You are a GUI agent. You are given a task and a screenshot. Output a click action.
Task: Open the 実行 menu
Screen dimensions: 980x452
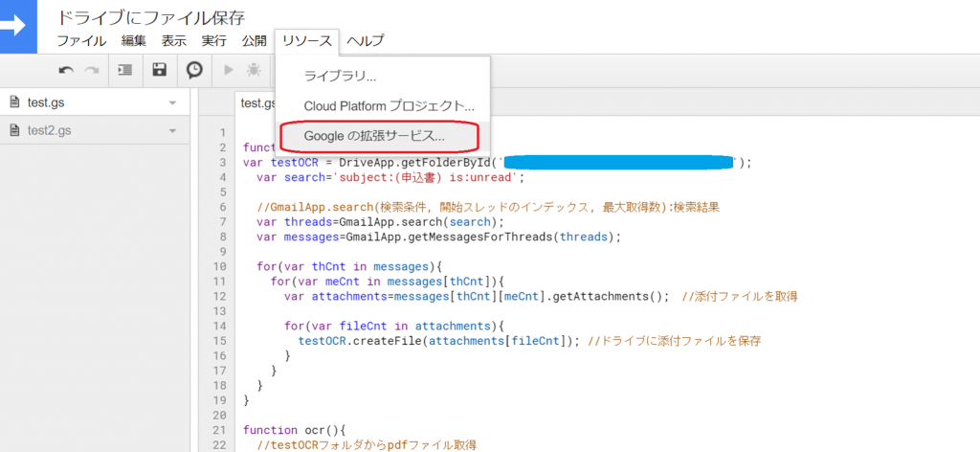point(213,41)
